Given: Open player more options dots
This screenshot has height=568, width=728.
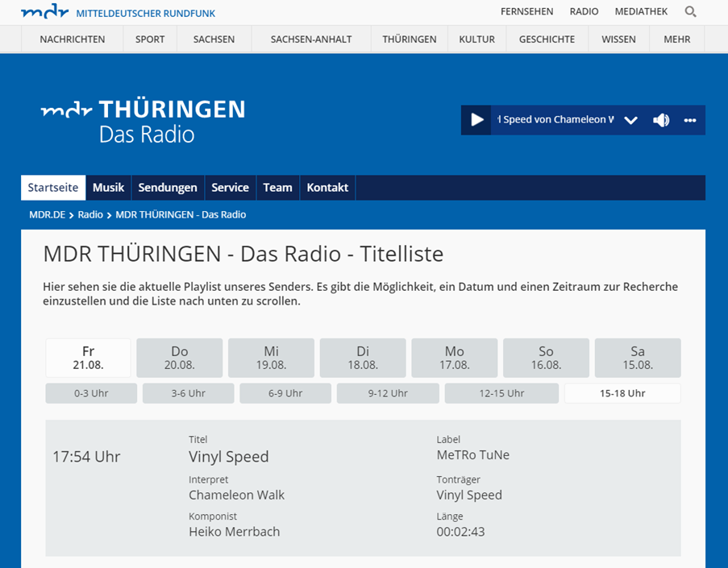Looking at the screenshot, I should (690, 121).
